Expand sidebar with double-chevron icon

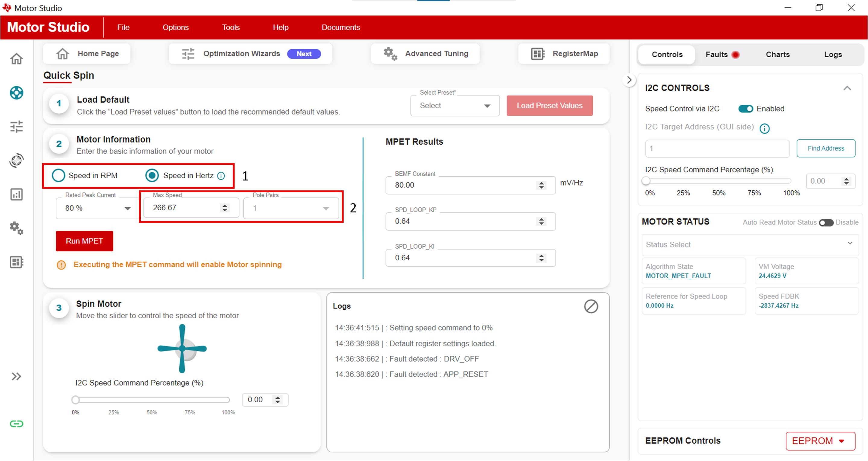tap(16, 376)
